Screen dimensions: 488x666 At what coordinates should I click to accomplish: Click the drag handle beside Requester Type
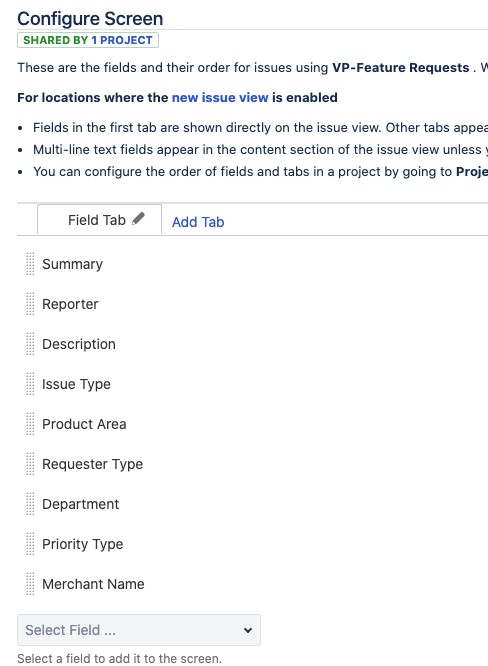click(x=30, y=463)
